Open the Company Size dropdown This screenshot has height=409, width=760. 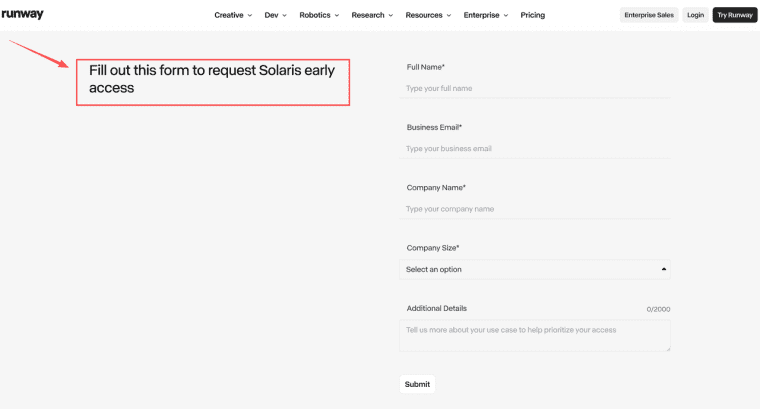[x=535, y=269]
